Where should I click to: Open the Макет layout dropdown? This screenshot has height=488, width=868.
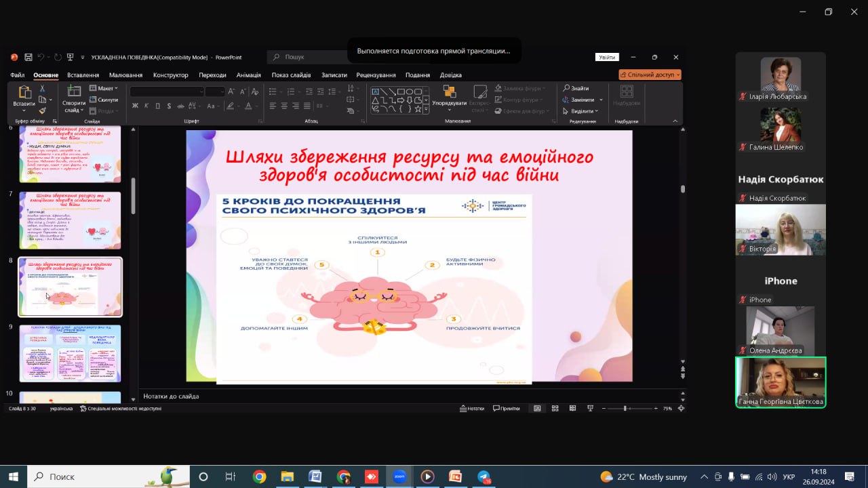pyautogui.click(x=104, y=88)
